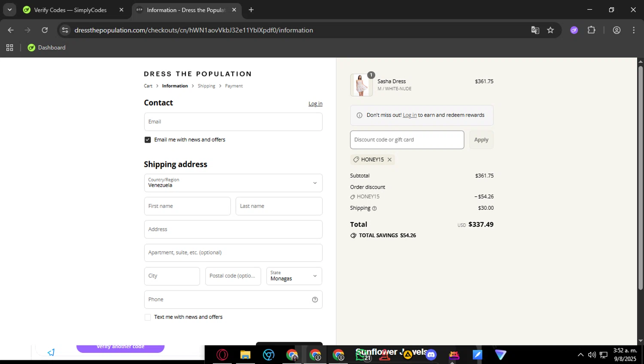Open the browser Extensions puzzle icon

point(592,30)
